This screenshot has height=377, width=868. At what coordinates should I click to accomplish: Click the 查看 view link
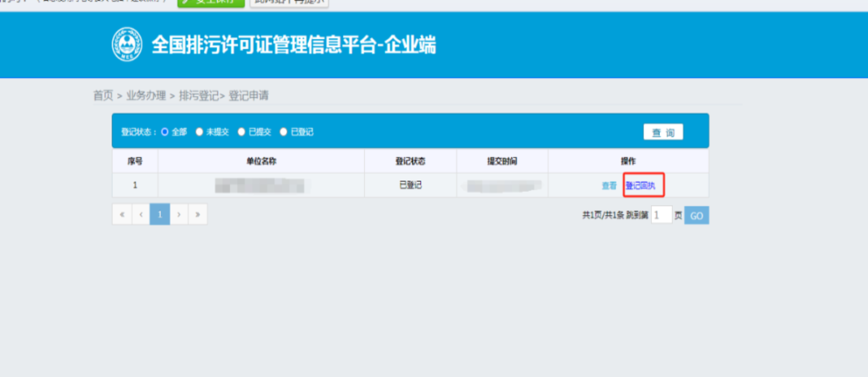(609, 185)
